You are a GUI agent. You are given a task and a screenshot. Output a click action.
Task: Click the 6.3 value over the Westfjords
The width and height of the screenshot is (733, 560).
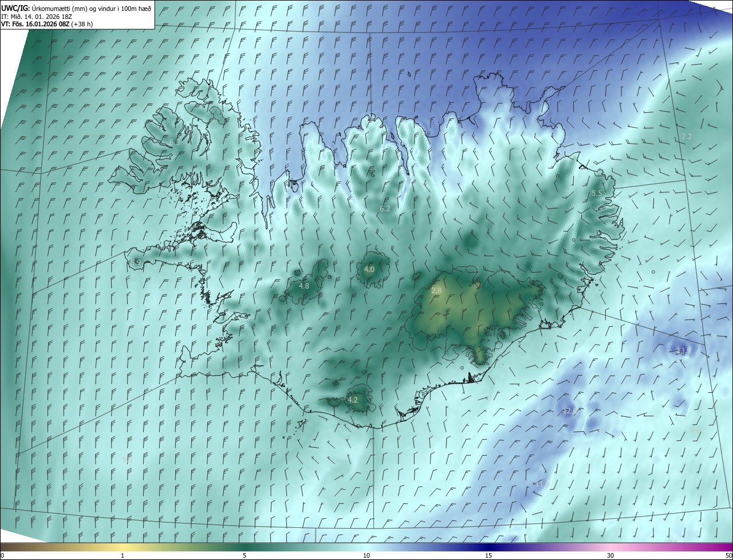point(175,142)
